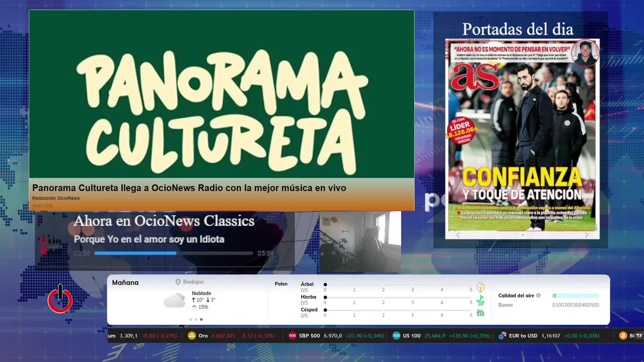
Task: Click the EUR to USD flag icon
Action: pos(502,336)
